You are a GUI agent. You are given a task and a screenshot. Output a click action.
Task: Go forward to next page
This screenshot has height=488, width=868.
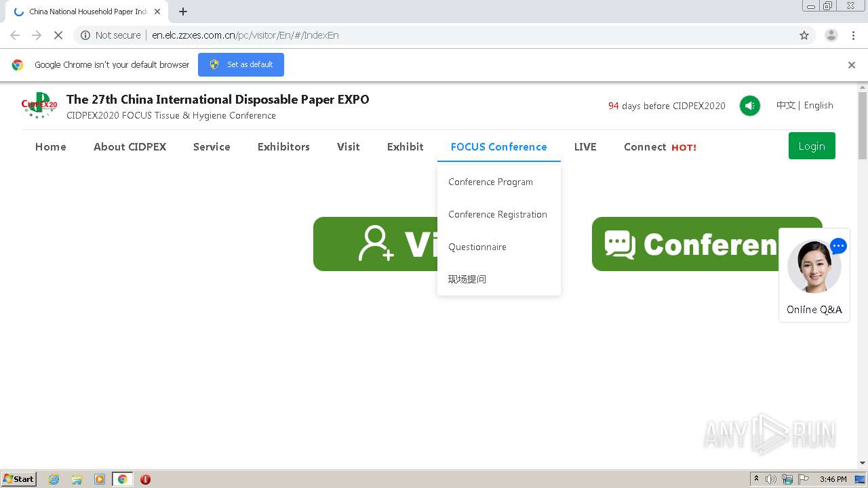tap(37, 35)
